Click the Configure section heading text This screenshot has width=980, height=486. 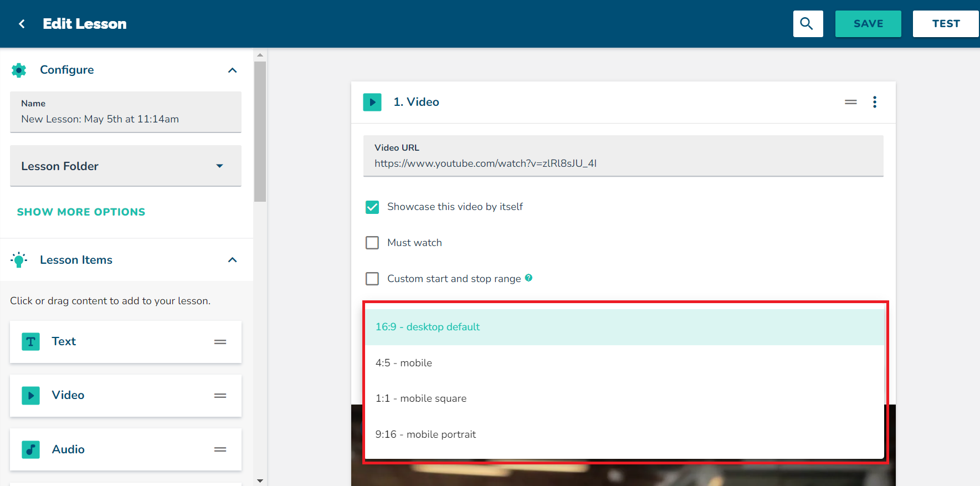[67, 70]
